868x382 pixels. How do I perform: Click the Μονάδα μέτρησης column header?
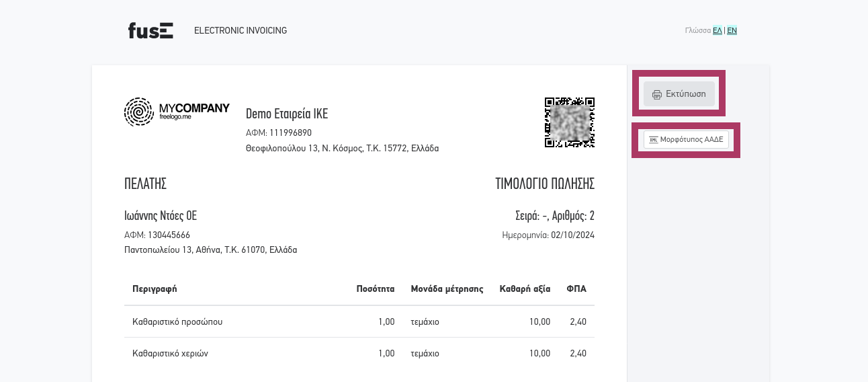[447, 289]
